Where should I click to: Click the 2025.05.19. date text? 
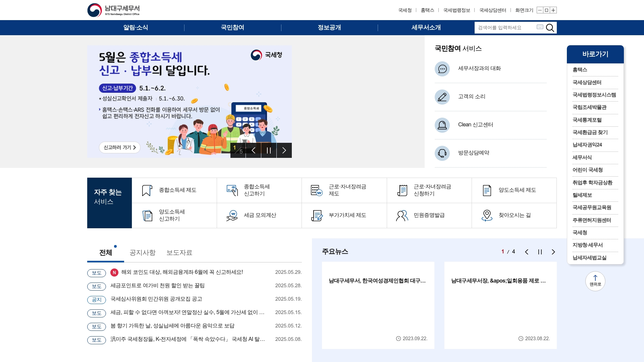(x=288, y=299)
